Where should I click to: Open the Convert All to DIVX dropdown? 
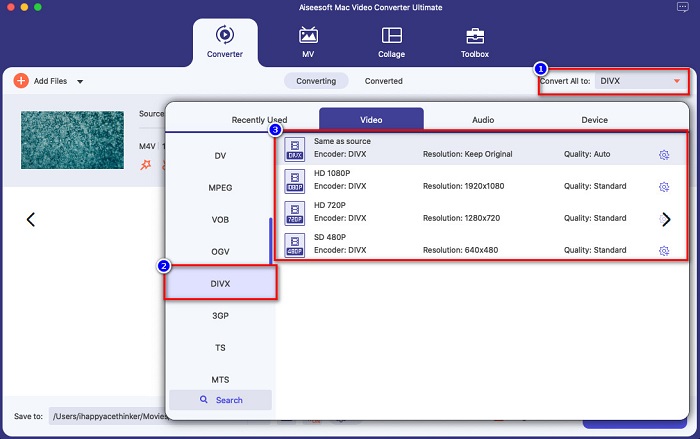pyautogui.click(x=641, y=81)
